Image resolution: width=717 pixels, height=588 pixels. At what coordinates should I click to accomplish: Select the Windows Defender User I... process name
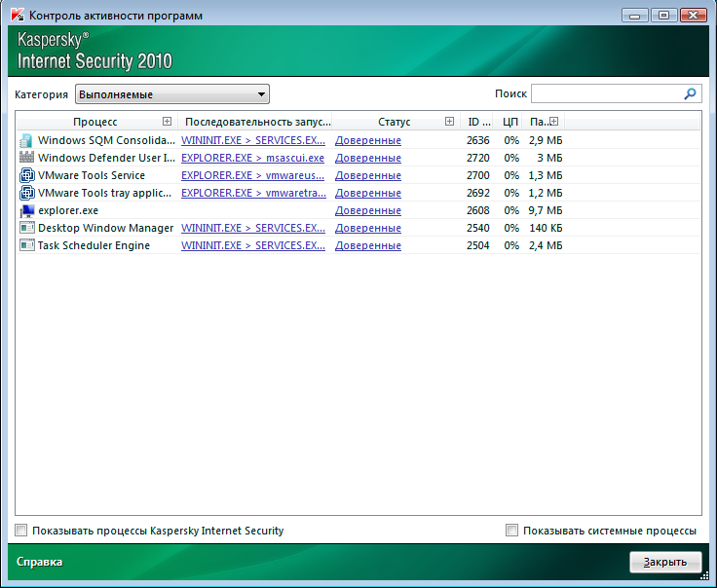[x=106, y=158]
